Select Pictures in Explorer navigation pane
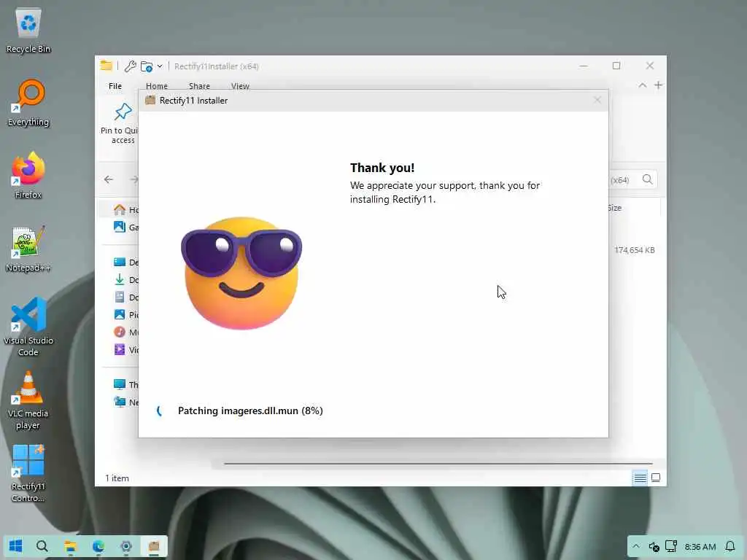 pos(125,315)
